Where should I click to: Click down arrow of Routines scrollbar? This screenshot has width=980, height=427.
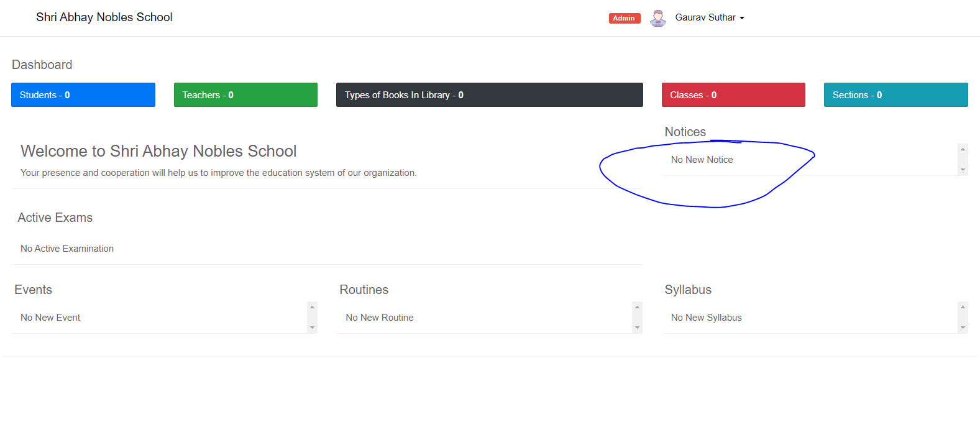[x=638, y=328]
